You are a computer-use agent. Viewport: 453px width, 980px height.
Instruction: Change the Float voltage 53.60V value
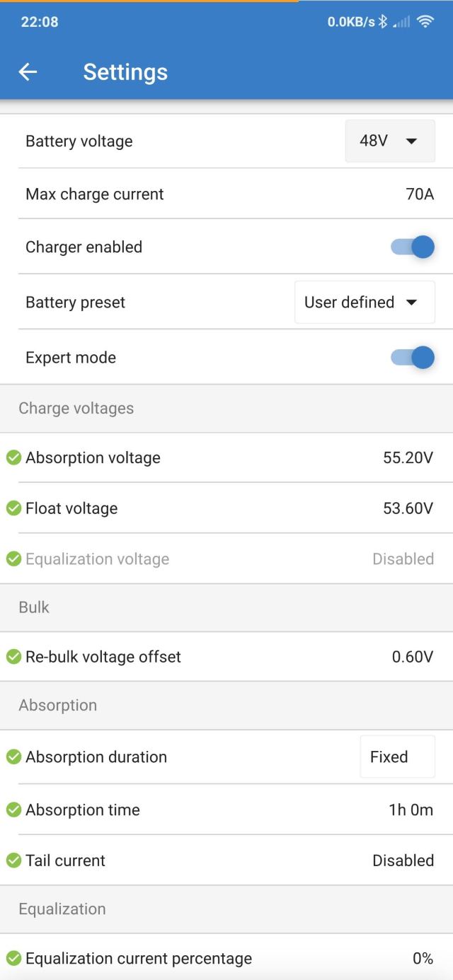[408, 508]
